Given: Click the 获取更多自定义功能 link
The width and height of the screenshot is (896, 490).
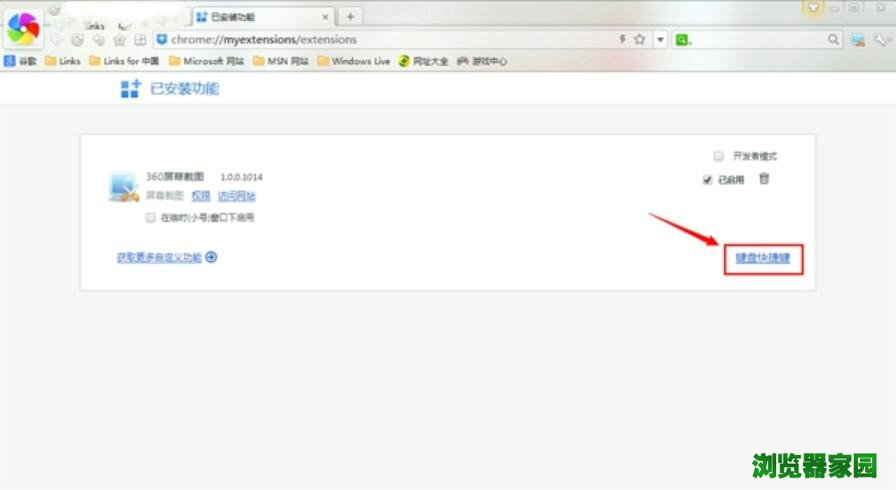Looking at the screenshot, I should pyautogui.click(x=159, y=257).
